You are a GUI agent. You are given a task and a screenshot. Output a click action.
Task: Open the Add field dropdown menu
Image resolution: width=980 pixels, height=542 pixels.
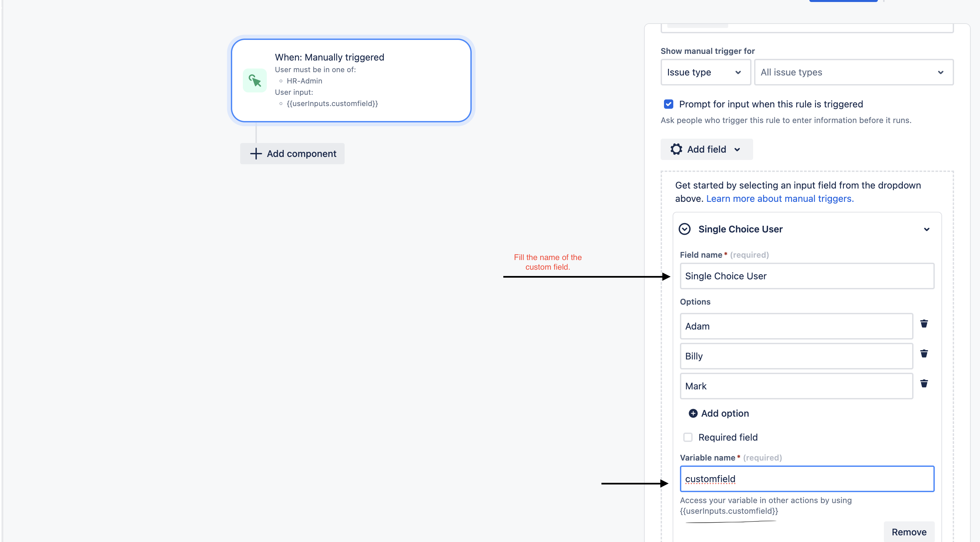707,149
